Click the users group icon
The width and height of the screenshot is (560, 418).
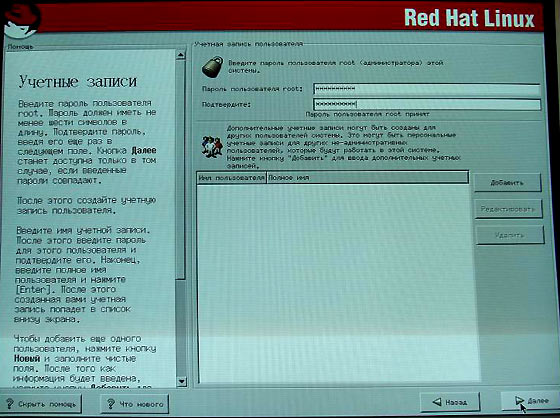click(212, 146)
